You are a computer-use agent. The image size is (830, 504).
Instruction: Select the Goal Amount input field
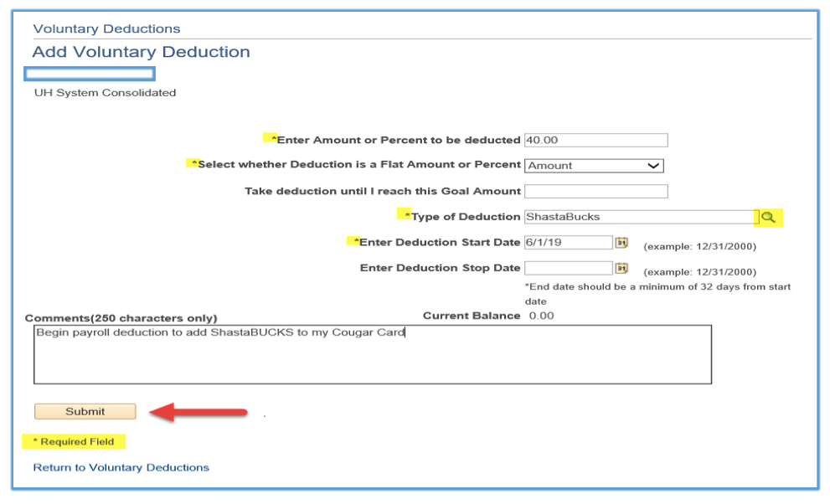click(x=595, y=191)
